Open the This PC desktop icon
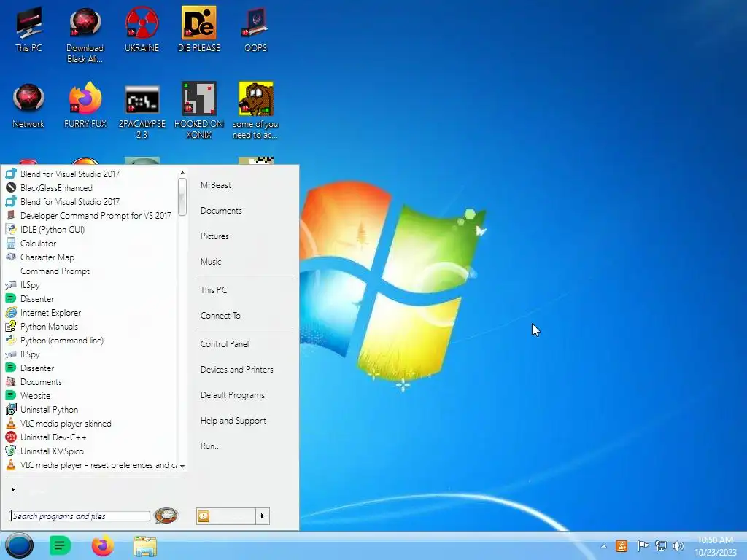This screenshot has width=747, height=560. (28, 29)
